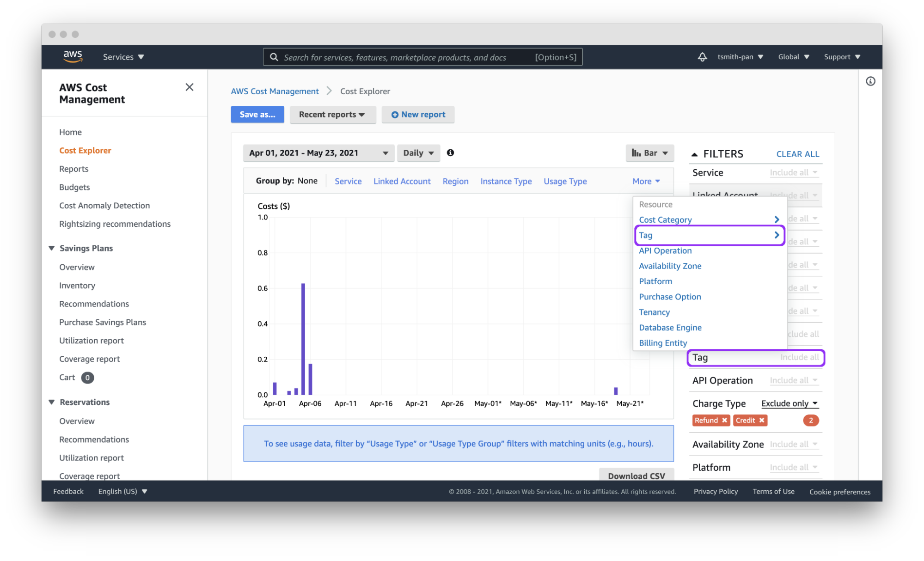Screen dimensions: 924x561
Task: Open Purchase Savings Plans in sidebar
Action: (x=102, y=322)
